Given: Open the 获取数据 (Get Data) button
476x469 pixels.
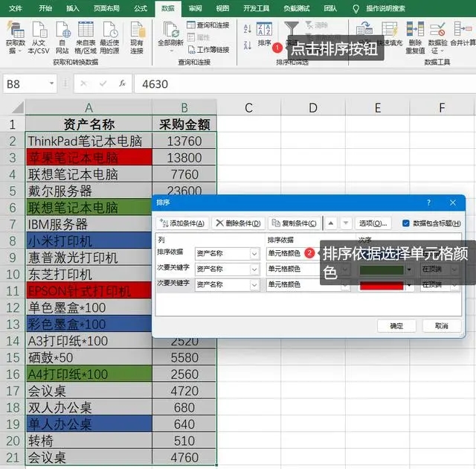Looking at the screenshot, I should (15, 37).
